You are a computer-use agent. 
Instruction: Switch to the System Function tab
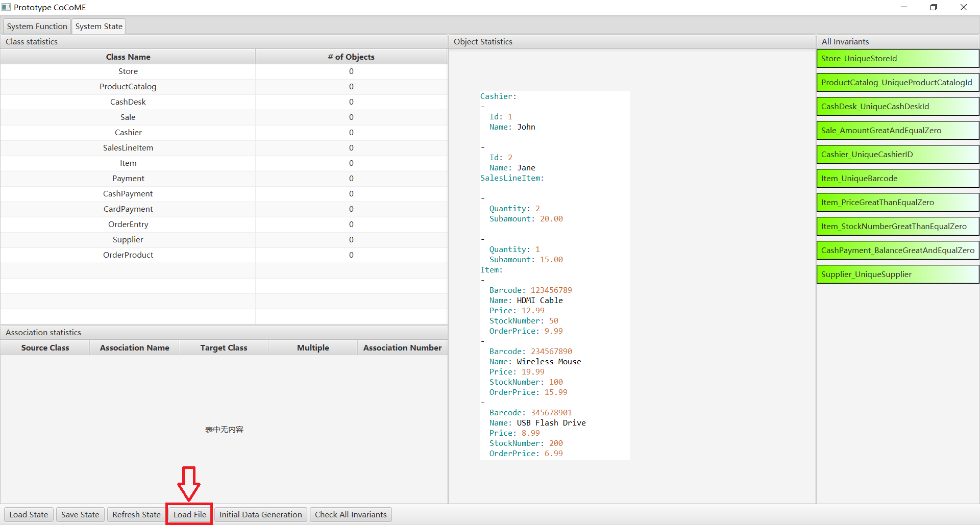[x=37, y=27]
